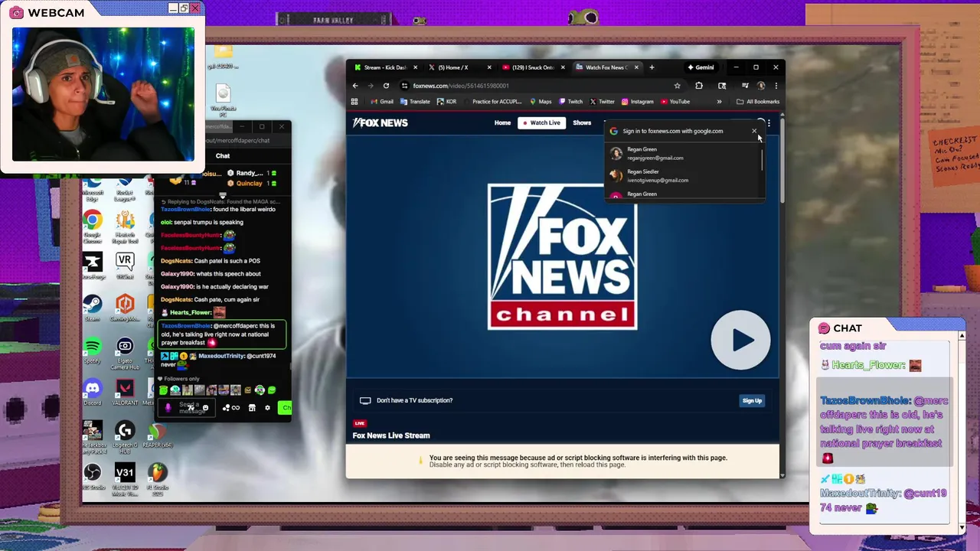Close the WEBCAM overlay window
The image size is (980, 551).
(195, 8)
